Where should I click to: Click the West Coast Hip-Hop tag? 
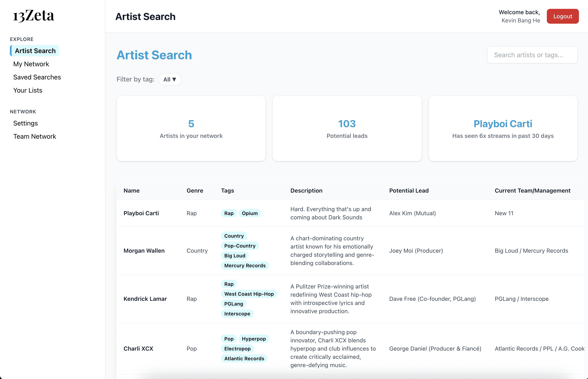249,294
